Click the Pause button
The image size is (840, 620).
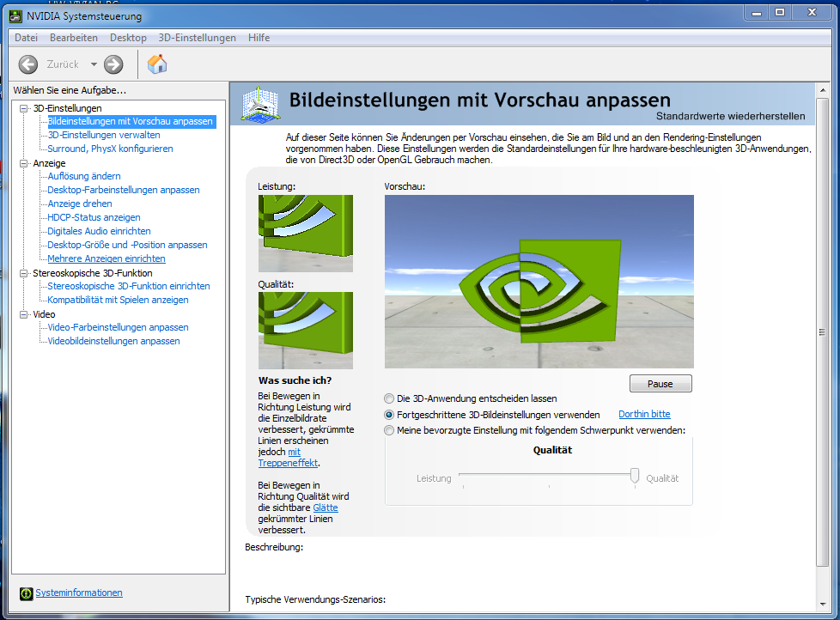[x=660, y=383]
